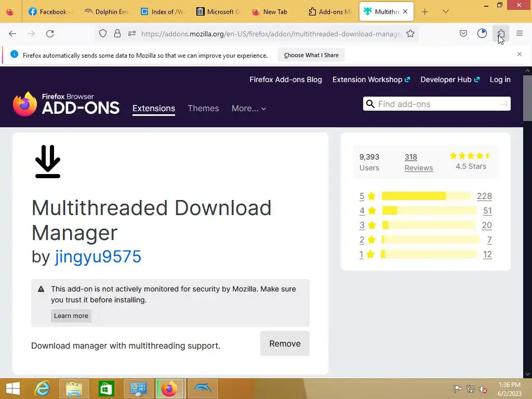Save page to Pocket
Image resolution: width=532 pixels, height=399 pixels.
463,33
